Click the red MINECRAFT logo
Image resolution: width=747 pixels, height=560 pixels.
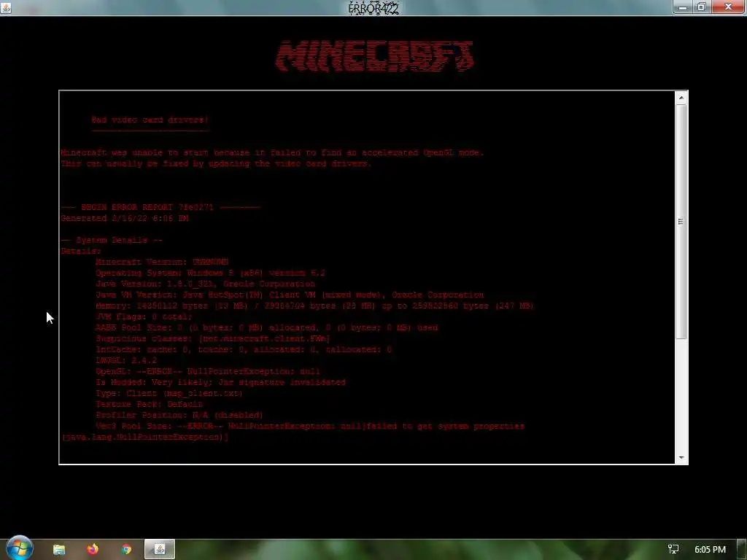click(x=374, y=56)
